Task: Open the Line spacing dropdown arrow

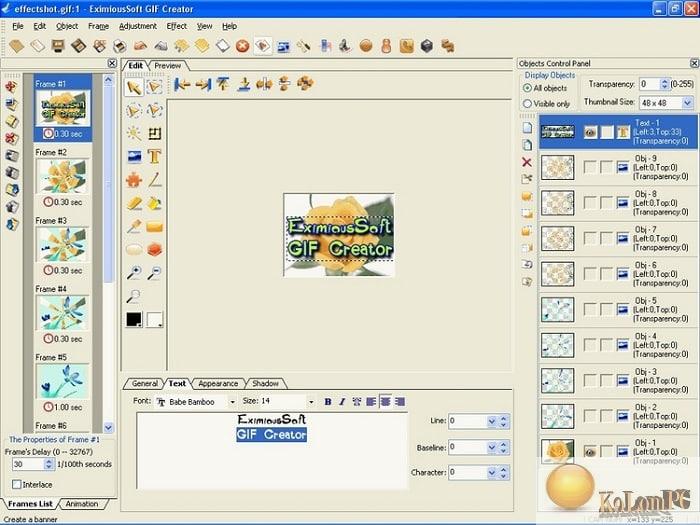Action: 492,421
